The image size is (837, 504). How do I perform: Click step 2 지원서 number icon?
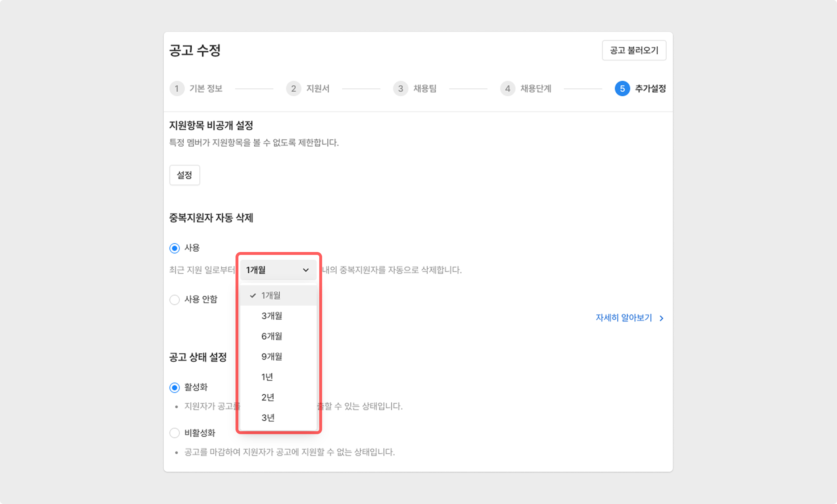point(293,89)
